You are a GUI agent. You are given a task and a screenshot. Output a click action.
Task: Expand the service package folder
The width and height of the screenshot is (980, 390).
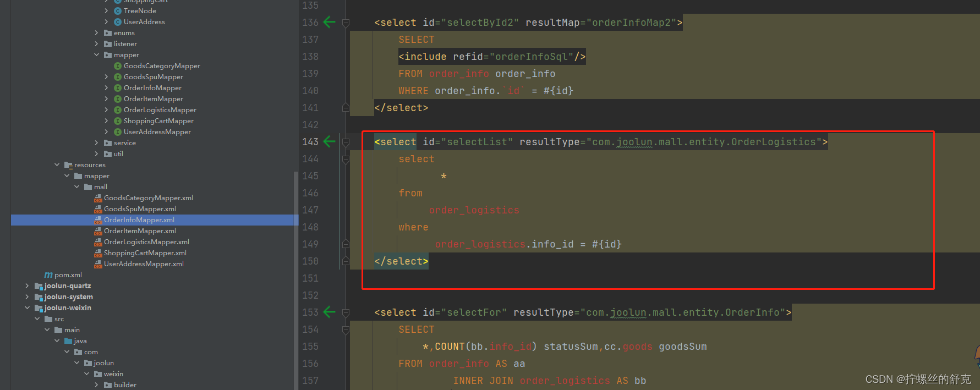(x=97, y=142)
